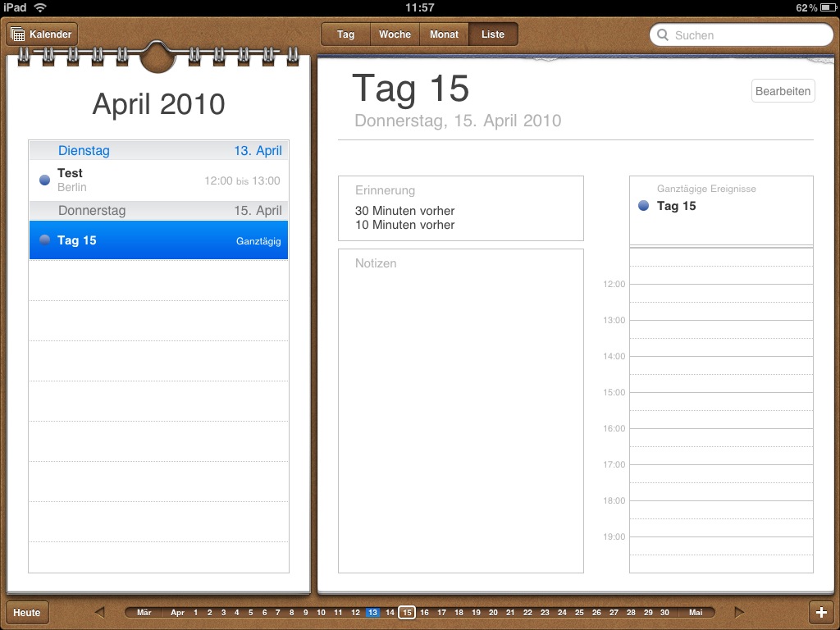This screenshot has height=630, width=840.
Task: Select day 13 in the bottom timeline
Action: click(x=372, y=613)
